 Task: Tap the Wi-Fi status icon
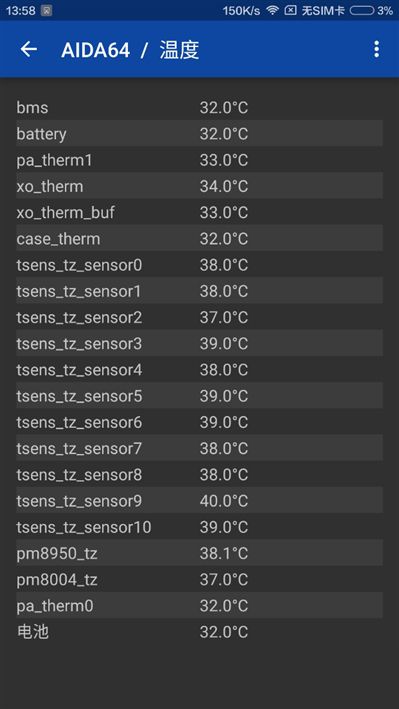pos(272,10)
